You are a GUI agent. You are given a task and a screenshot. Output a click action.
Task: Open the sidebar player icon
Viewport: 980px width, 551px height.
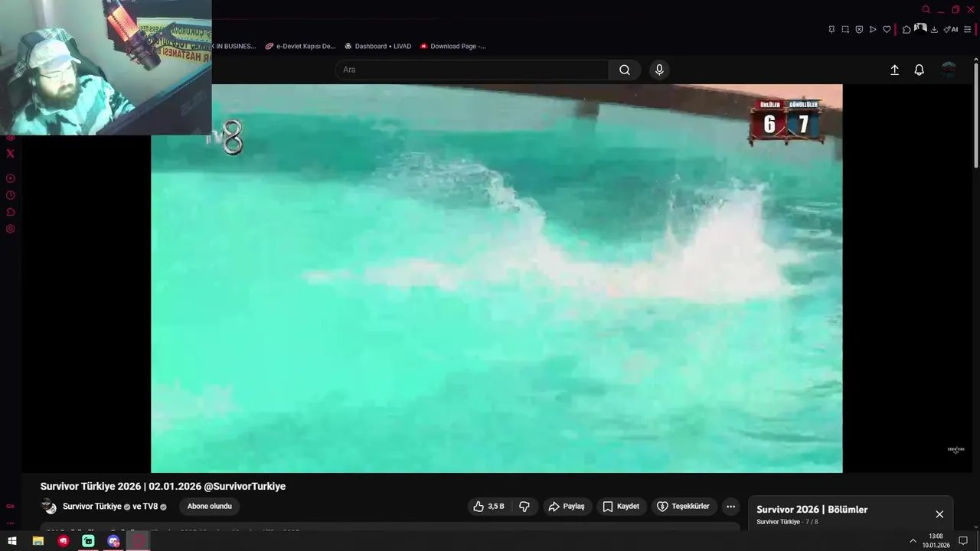10,178
